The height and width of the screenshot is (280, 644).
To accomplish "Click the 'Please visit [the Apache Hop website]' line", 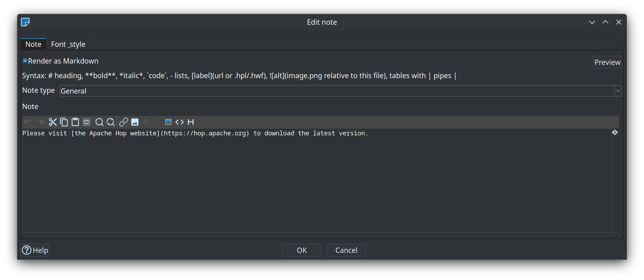I will tap(195, 133).
